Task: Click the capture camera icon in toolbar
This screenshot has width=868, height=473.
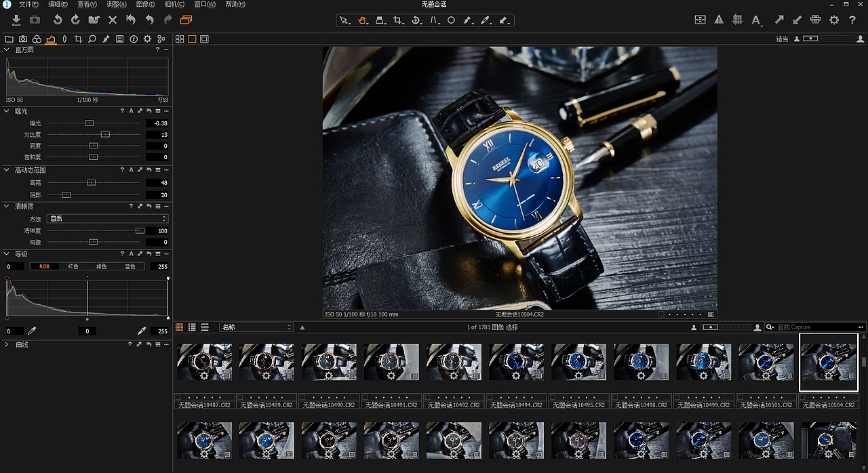Action: (35, 20)
